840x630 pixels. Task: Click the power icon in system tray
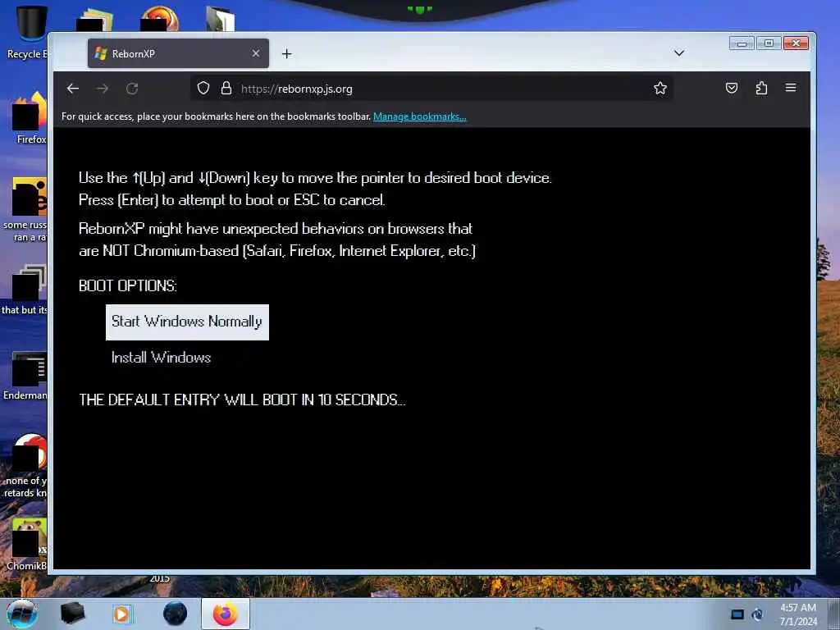coord(757,614)
